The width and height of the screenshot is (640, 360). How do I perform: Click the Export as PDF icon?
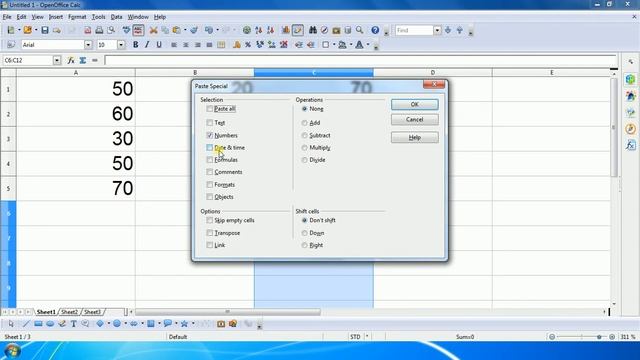click(x=87, y=30)
